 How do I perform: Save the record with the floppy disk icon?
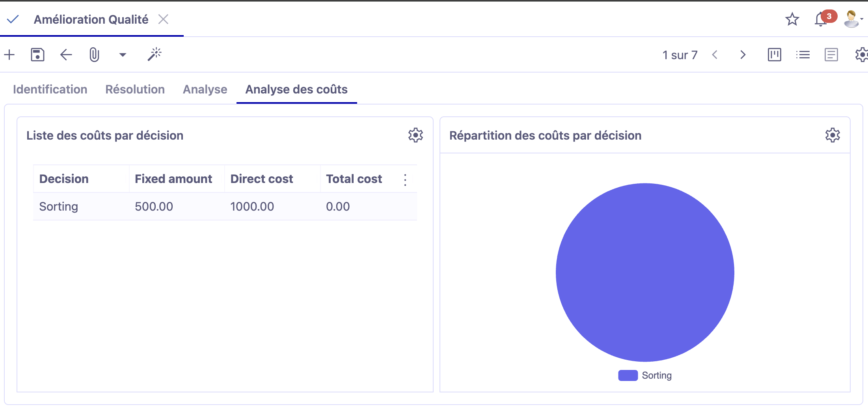click(37, 55)
